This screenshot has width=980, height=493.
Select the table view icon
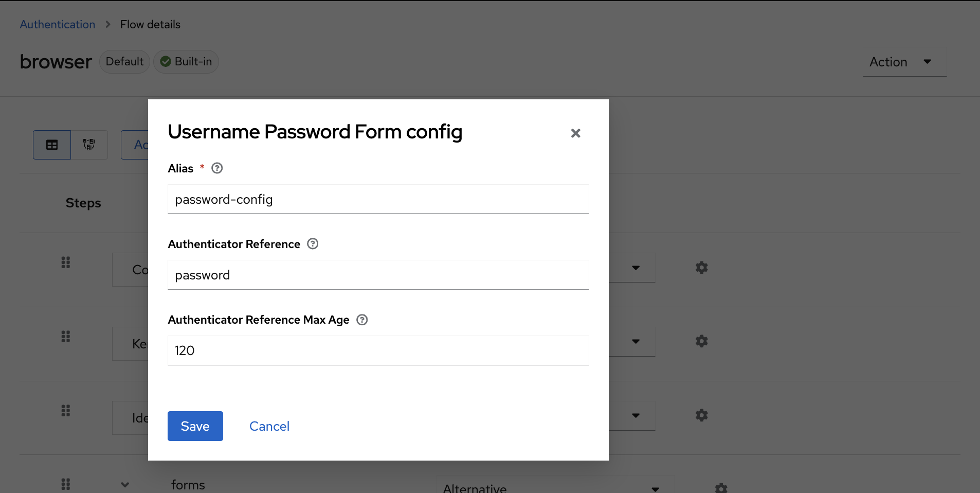tap(51, 145)
